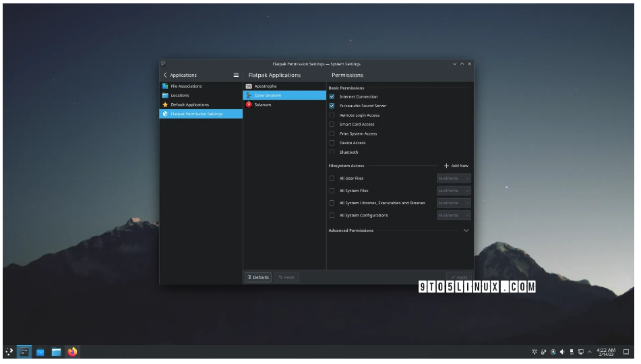The image size is (641, 364).
Task: Click the Advanced Permissions heading text
Action: click(350, 231)
